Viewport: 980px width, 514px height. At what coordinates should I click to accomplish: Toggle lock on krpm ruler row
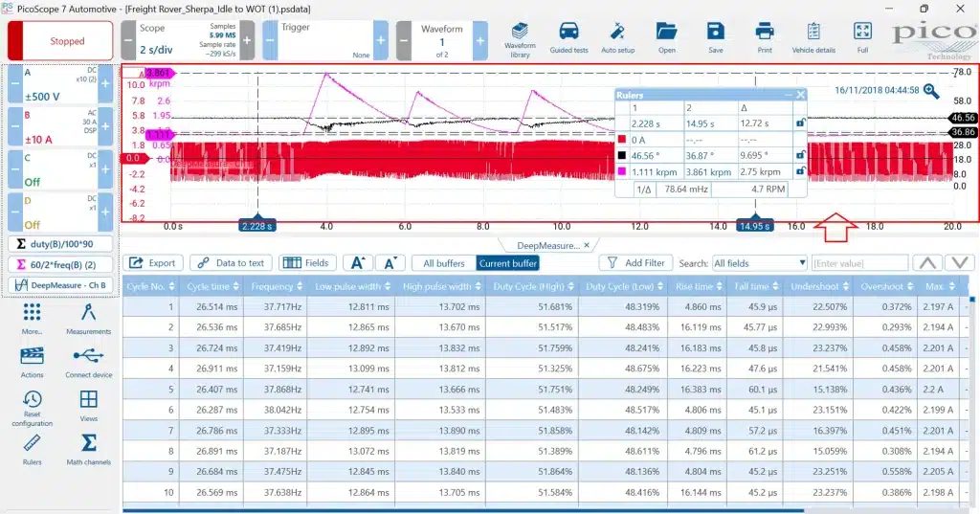800,170
